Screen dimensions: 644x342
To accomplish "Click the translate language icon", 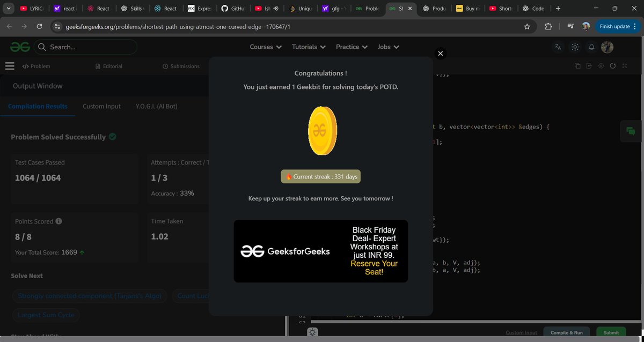I will (x=558, y=47).
